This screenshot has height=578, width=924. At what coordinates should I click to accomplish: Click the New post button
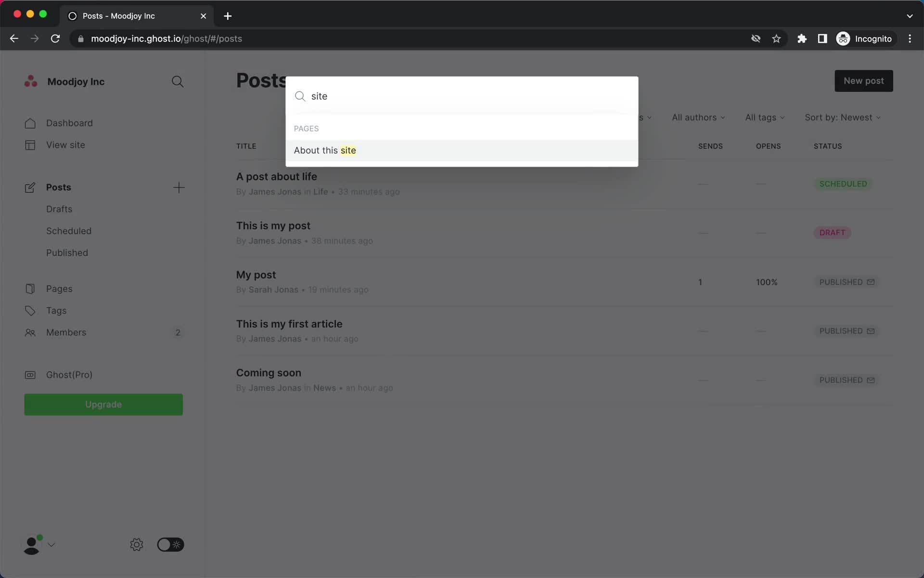coord(863,80)
